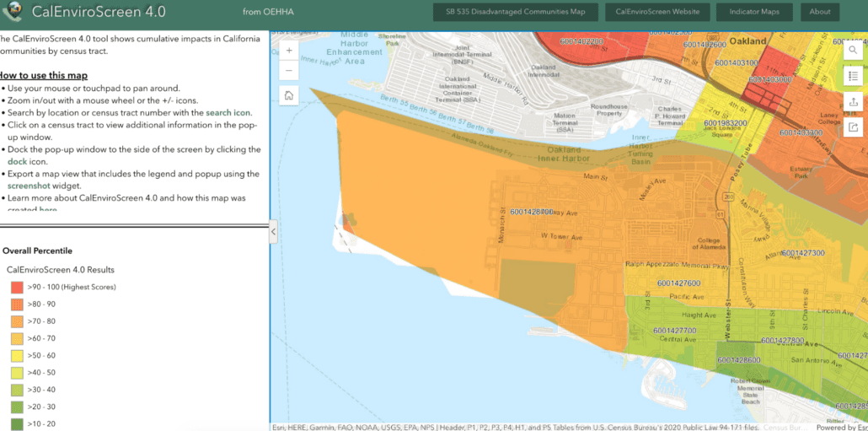Reset map to home extent

tap(289, 95)
